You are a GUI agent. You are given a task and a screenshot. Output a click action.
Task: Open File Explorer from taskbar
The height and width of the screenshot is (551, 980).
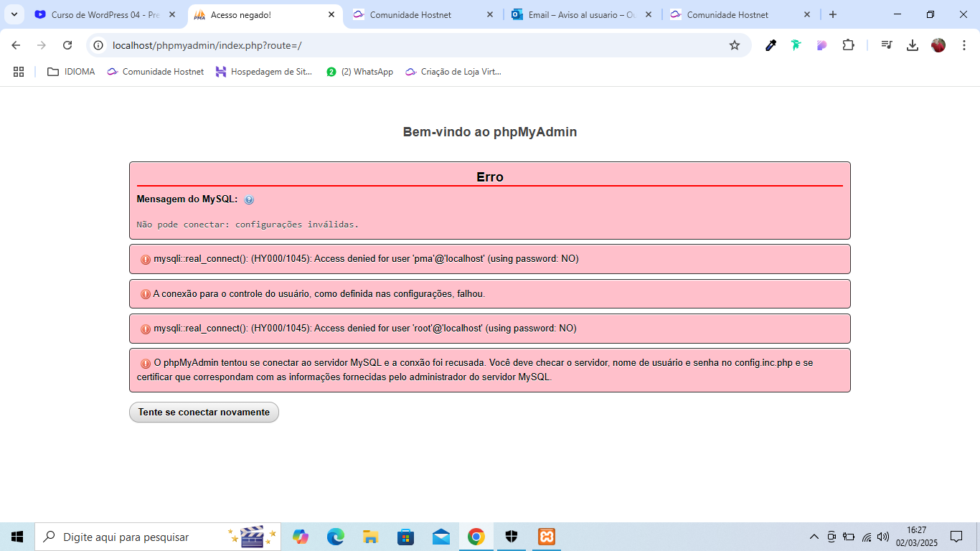370,537
